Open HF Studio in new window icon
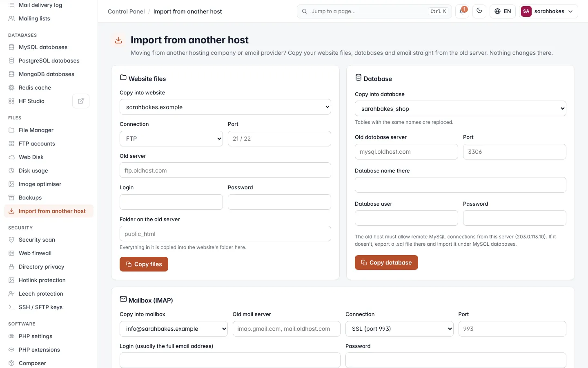This screenshot has height=368, width=588. coord(81,101)
